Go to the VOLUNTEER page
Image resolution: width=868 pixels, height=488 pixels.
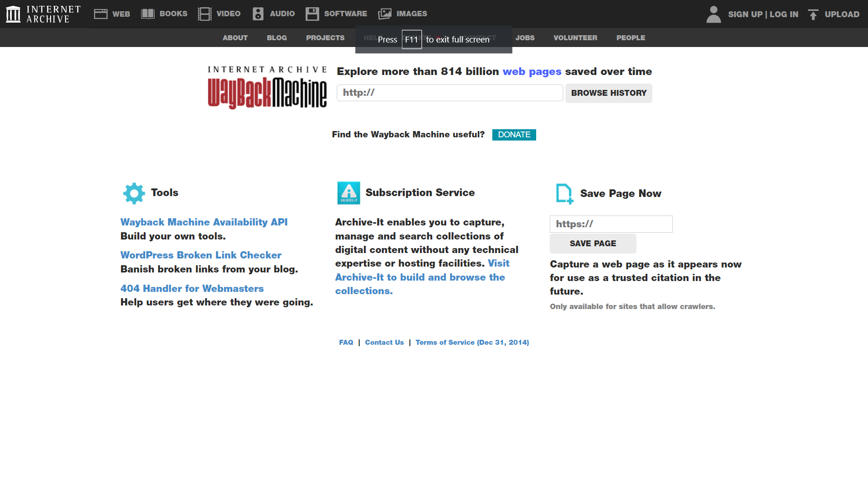[576, 38]
